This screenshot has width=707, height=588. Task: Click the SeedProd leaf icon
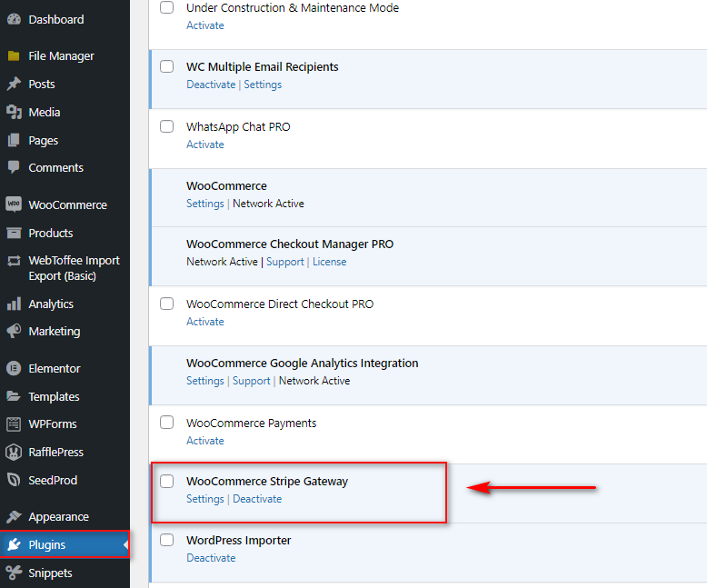click(x=14, y=480)
